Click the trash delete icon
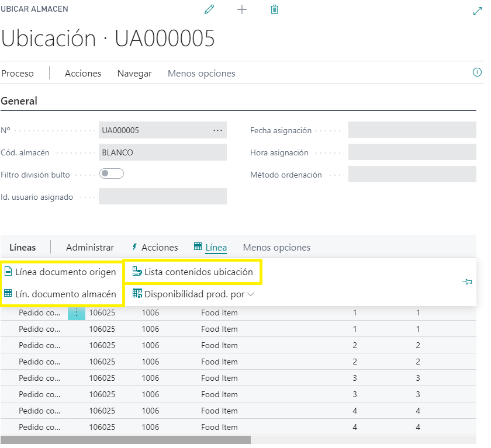This screenshot has height=448, width=491. point(274,9)
